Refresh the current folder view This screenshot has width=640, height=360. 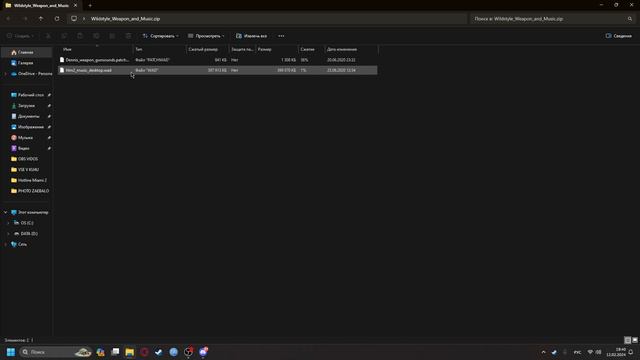pyautogui.click(x=57, y=19)
